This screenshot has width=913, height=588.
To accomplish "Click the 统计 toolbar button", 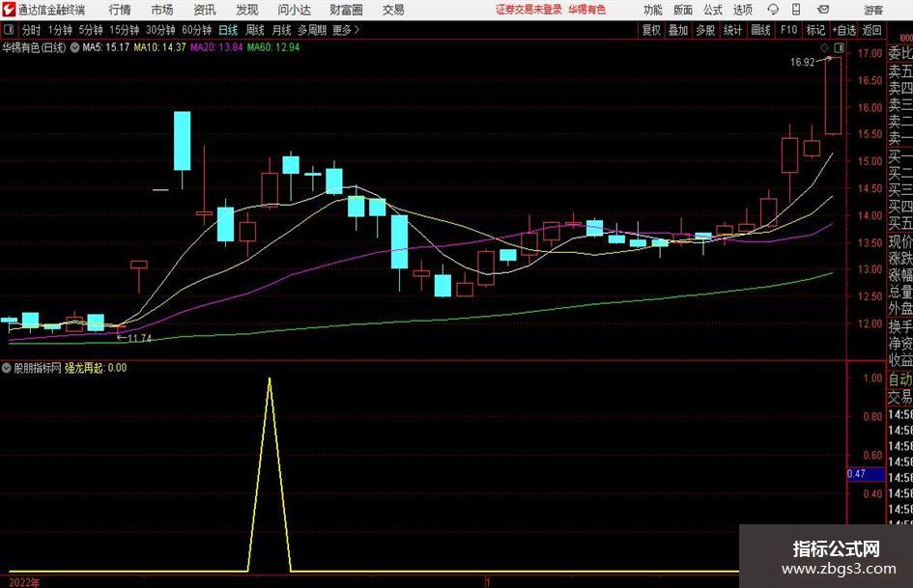I will pos(732,30).
